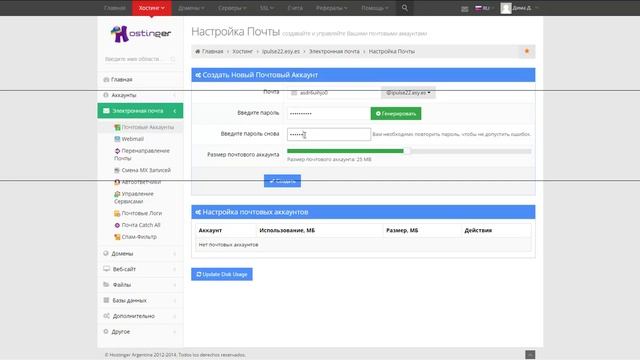Image resolution: width=640 pixels, height=360 pixels.
Task: Click the green Генерировать password button
Action: (x=396, y=113)
